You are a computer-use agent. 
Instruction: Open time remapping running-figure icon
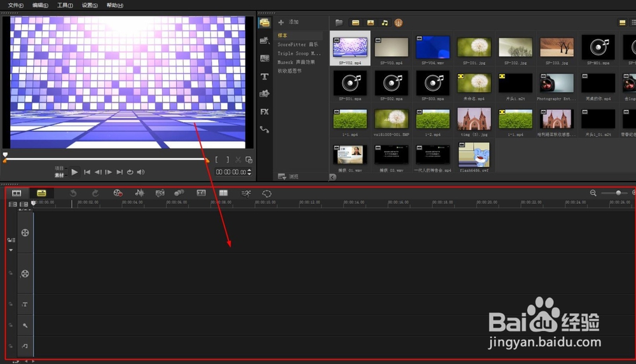click(245, 193)
